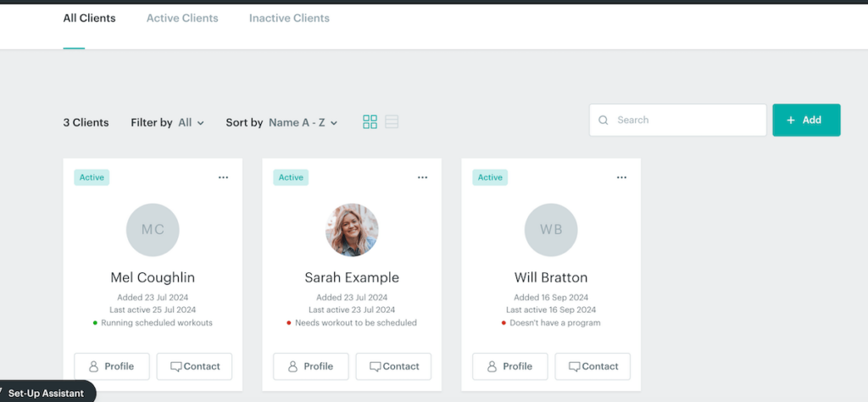Expand the Filter by All dropdown
The height and width of the screenshot is (402, 868).
coord(191,123)
